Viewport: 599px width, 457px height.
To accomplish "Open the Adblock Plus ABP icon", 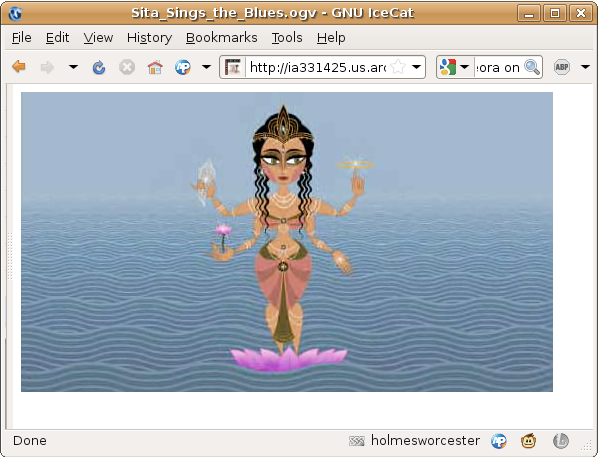I will 562,67.
